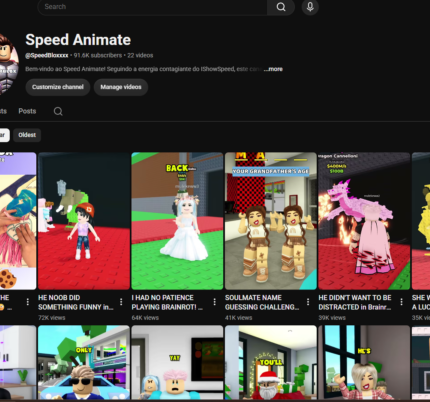Open the Santa thumbnail with YOU'LL caption
This screenshot has width=430, height=402.
coord(271,362)
